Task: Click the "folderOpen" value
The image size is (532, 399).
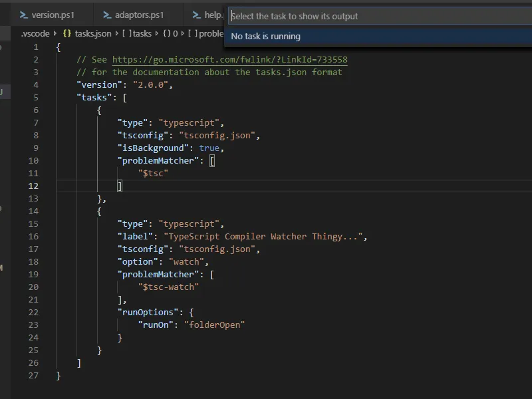Action: point(214,325)
